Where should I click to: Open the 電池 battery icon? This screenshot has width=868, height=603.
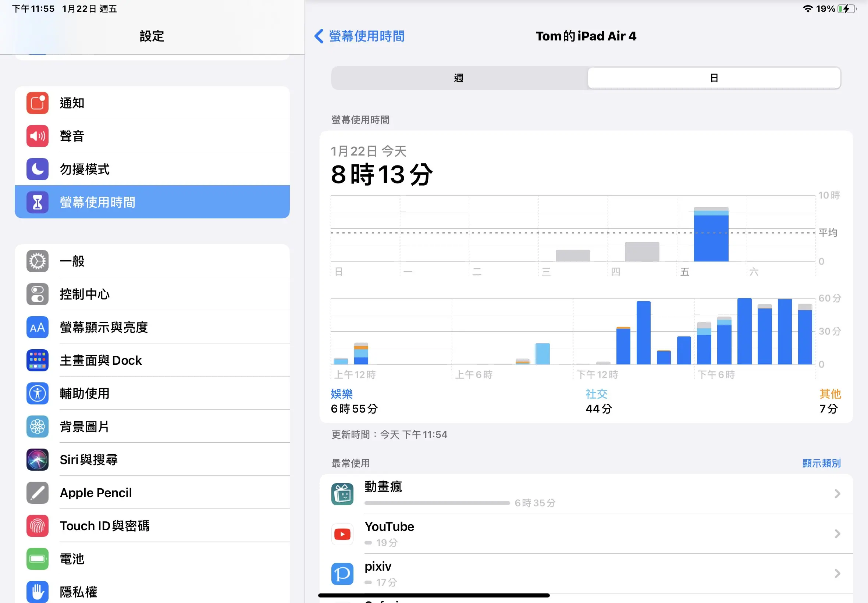[x=38, y=559]
